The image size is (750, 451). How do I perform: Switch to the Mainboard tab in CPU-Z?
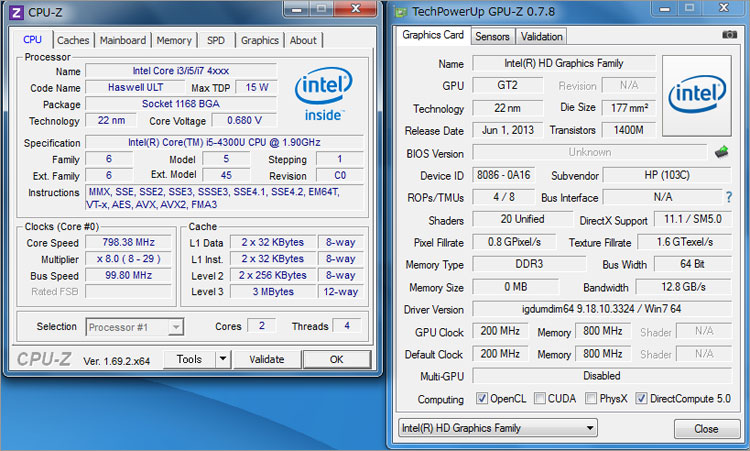(122, 40)
